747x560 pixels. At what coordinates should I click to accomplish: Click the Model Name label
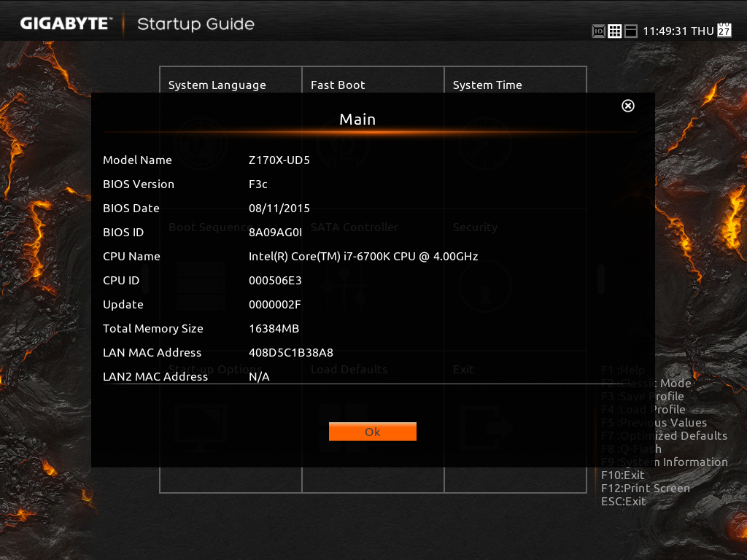[x=137, y=160]
